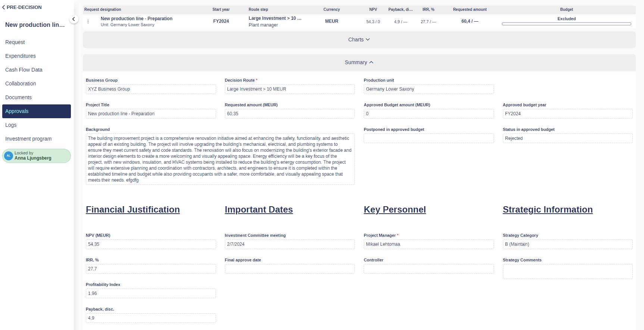644x330 pixels.
Task: Open the three-dot row options menu
Action: coord(88,22)
